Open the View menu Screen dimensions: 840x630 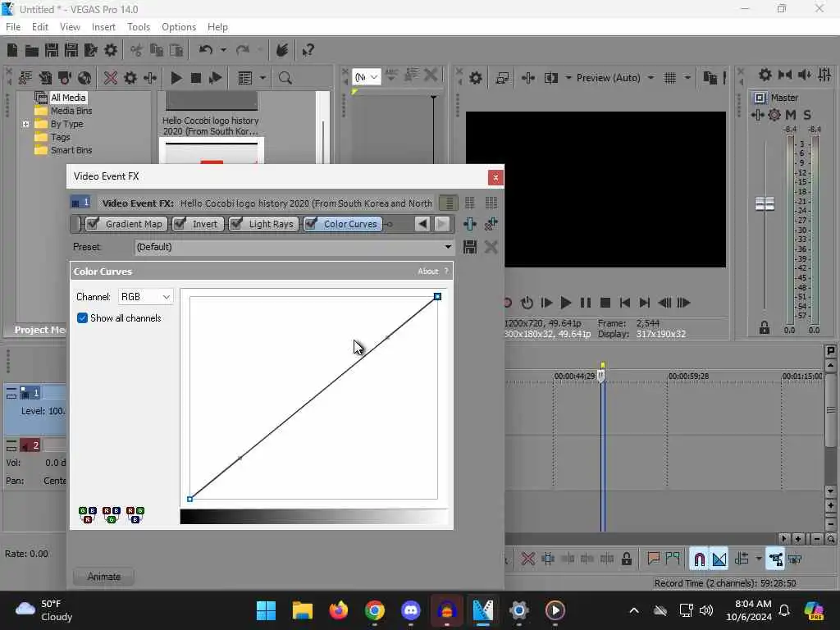(x=70, y=27)
